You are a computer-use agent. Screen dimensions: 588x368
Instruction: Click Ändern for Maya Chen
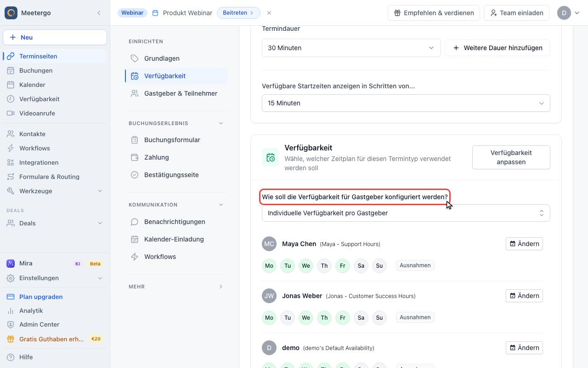(x=524, y=244)
